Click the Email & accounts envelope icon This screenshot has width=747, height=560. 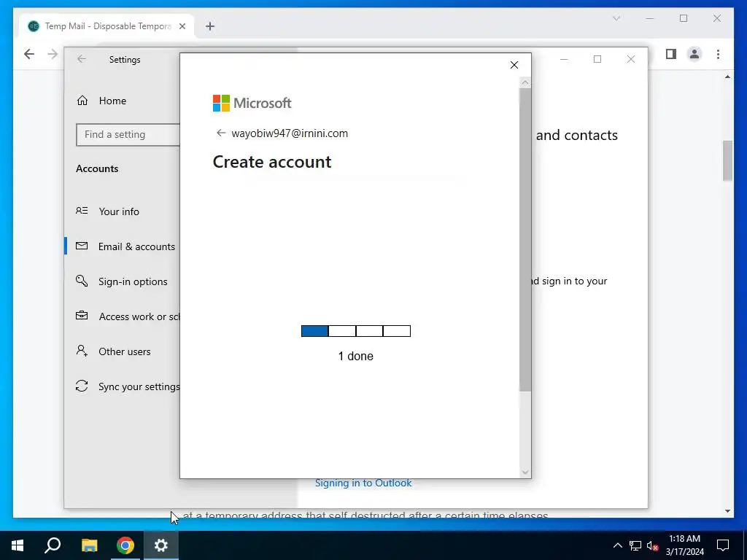(82, 246)
